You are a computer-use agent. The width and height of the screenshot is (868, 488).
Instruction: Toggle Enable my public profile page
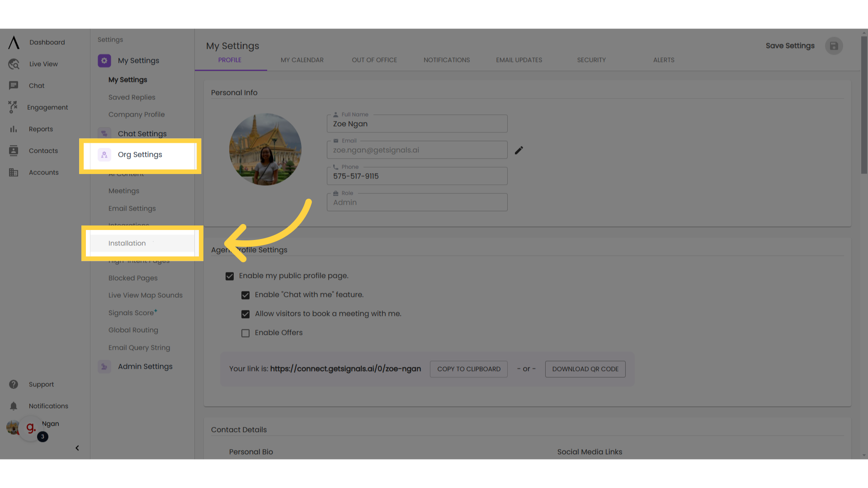[x=229, y=276]
